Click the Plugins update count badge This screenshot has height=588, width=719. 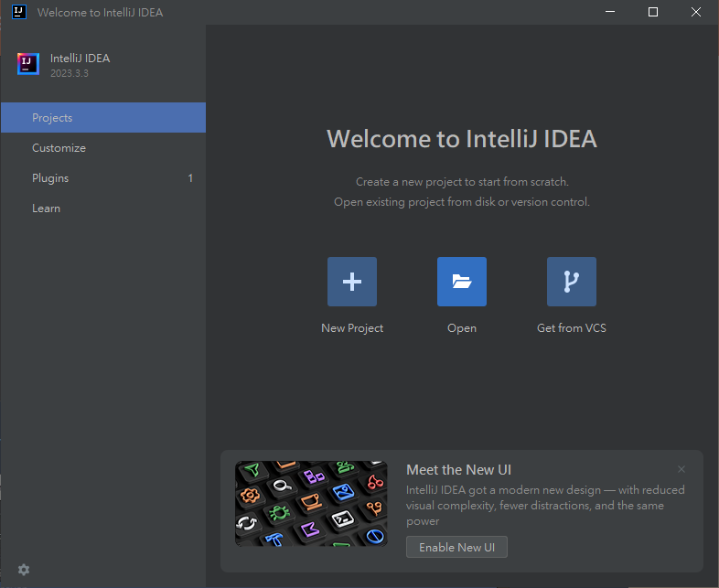(190, 178)
